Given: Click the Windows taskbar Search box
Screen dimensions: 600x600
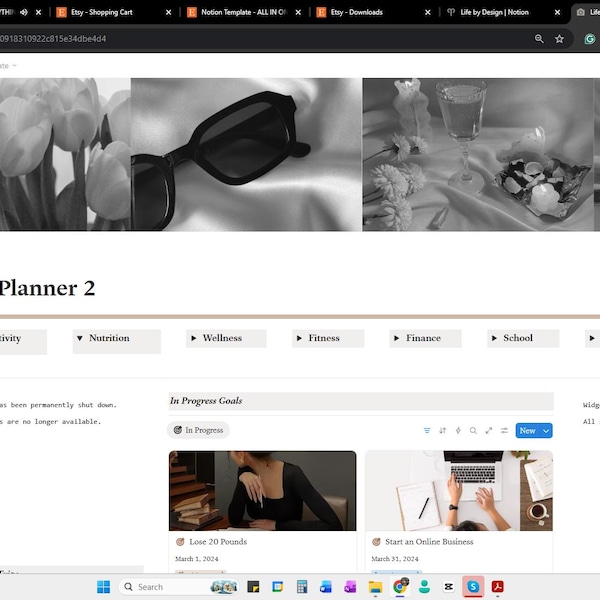Looking at the screenshot, I should [x=178, y=587].
